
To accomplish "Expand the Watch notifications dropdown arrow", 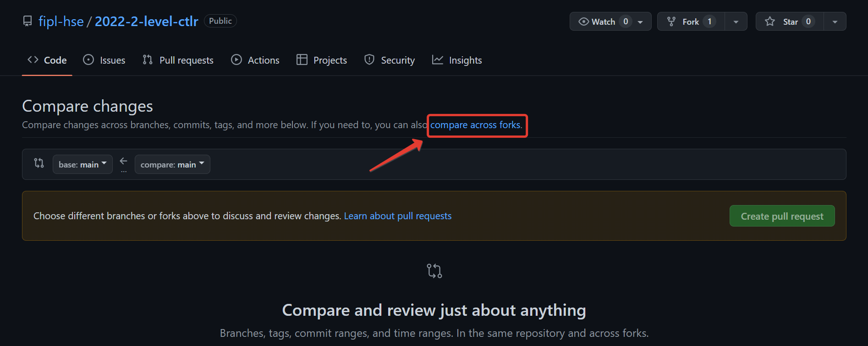I will click(641, 22).
